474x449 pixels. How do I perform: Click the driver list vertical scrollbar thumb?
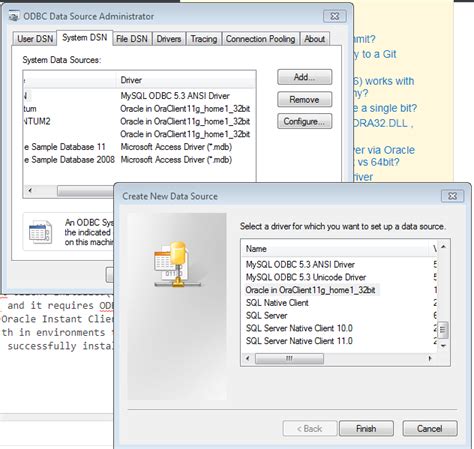tap(443, 330)
